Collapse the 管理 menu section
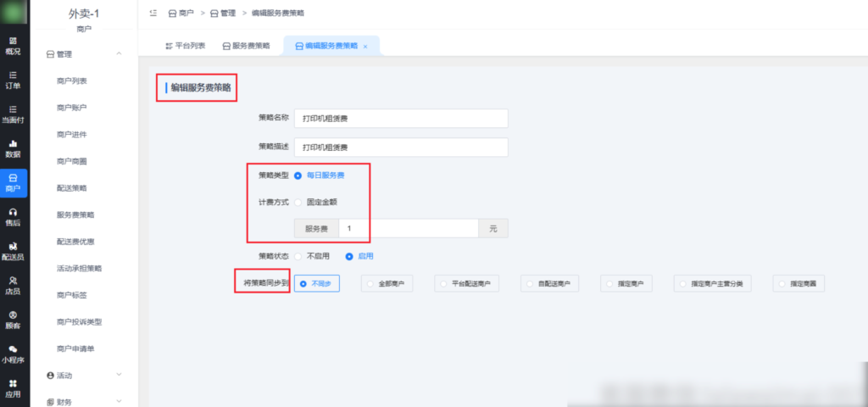868x407 pixels. coord(119,53)
